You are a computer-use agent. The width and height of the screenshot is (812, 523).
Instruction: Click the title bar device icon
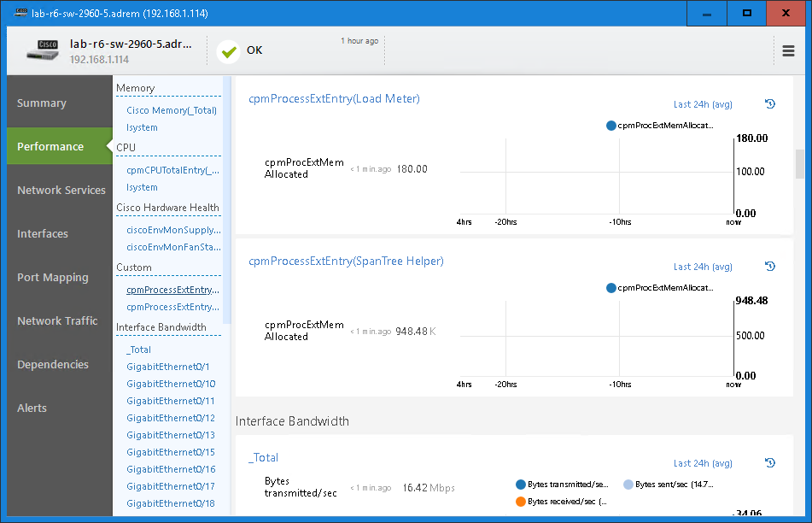pyautogui.click(x=20, y=13)
